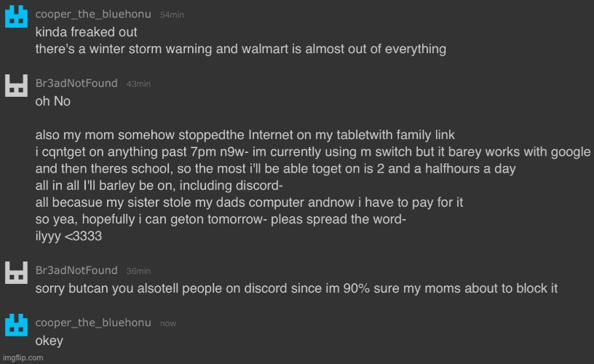Click the 43min timestamp
The image size is (594, 364).
(x=138, y=84)
